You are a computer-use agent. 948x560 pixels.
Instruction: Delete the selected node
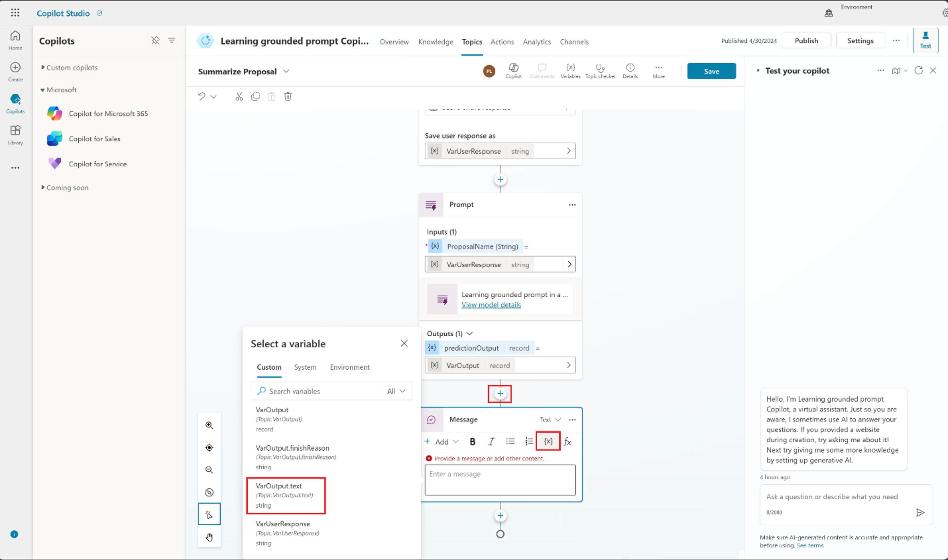[x=288, y=97]
